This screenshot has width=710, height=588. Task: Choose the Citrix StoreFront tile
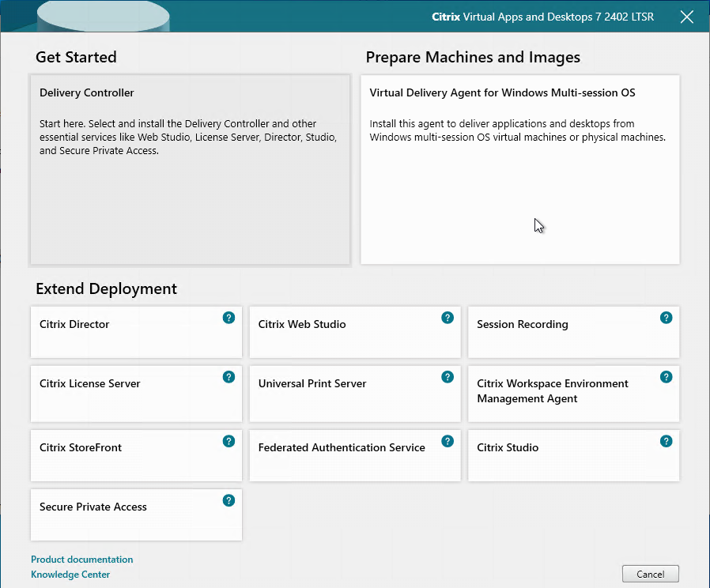coord(136,456)
